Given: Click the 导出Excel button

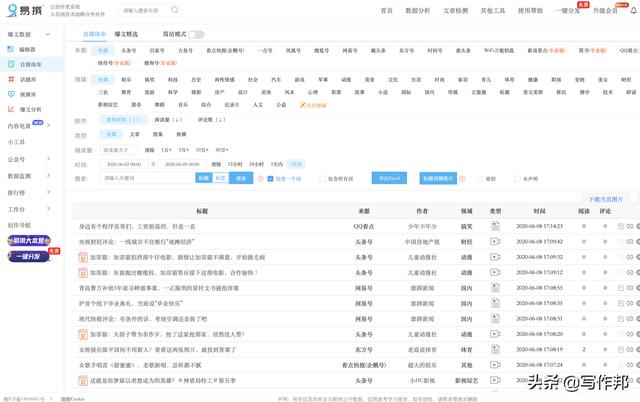Looking at the screenshot, I should pyautogui.click(x=389, y=178).
